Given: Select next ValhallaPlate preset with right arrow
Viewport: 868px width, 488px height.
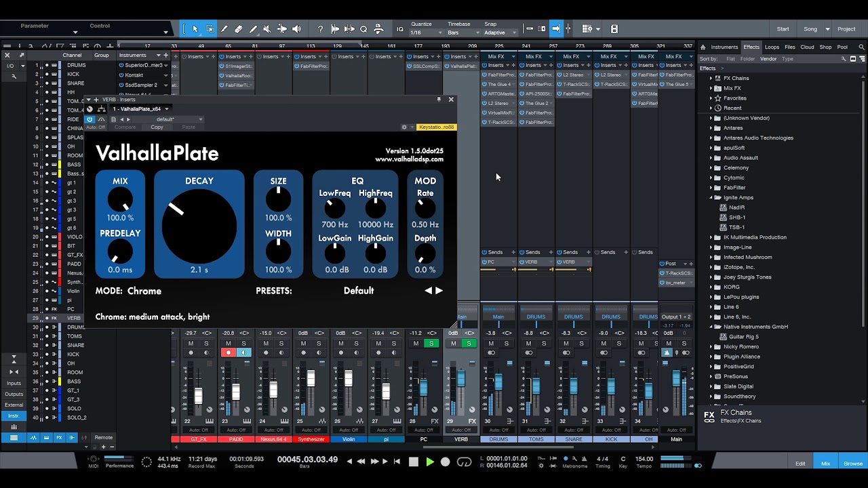Looking at the screenshot, I should [x=439, y=291].
